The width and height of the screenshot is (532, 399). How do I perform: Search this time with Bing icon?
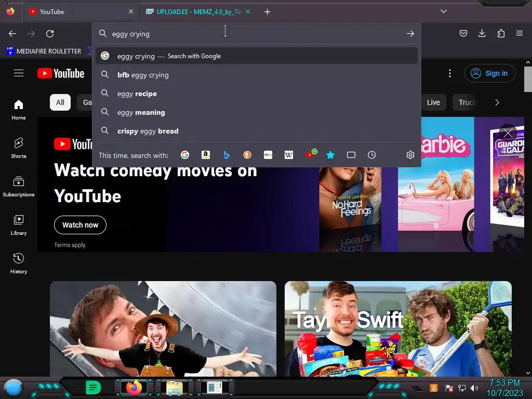pos(227,155)
